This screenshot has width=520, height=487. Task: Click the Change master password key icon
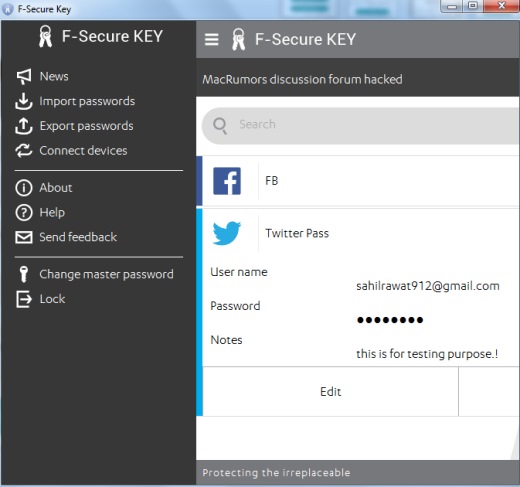click(24, 274)
